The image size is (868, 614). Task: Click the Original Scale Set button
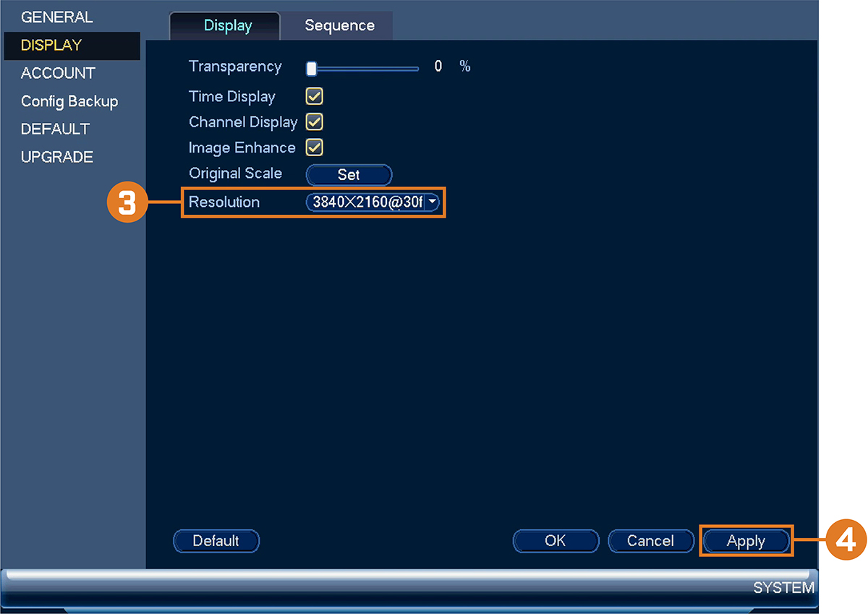pos(349,175)
